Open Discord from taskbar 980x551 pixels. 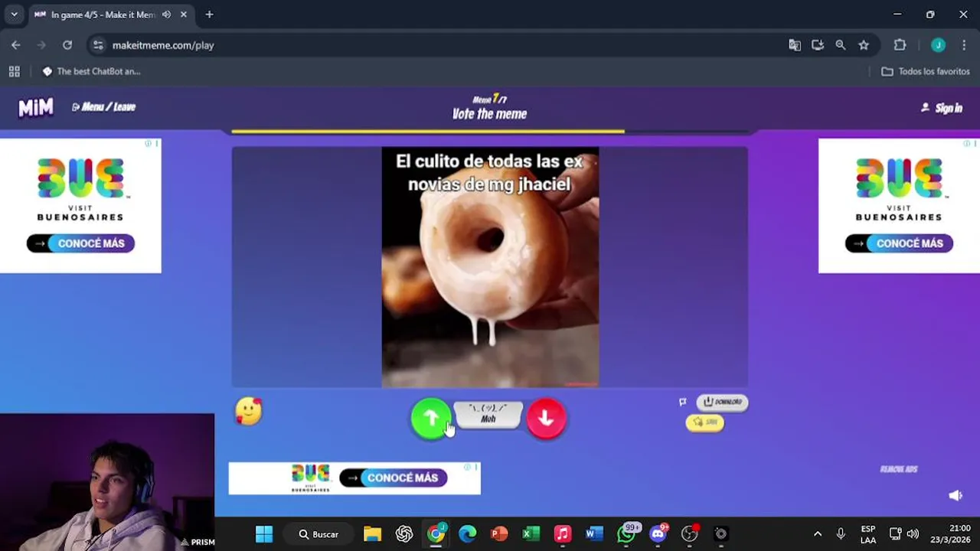[658, 534]
